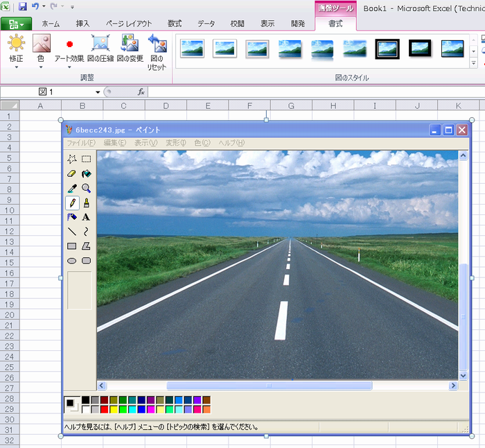This screenshot has width=485, height=448.
Task: Select the Rectangle shape tool in Paint
Action: 72,246
